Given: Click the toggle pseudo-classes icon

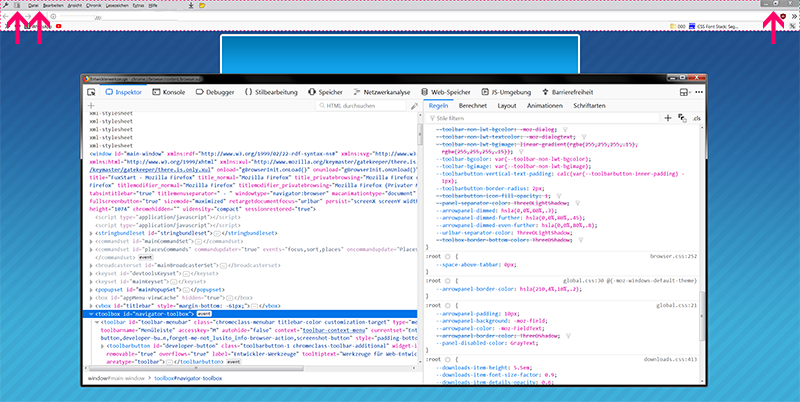Looking at the screenshot, I should (681, 118).
